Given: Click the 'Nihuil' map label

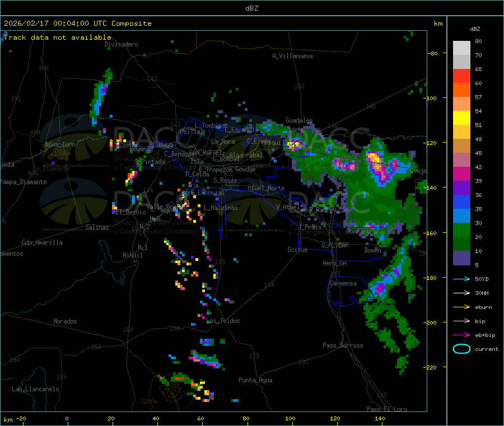Looking at the screenshot, I should tap(132, 255).
